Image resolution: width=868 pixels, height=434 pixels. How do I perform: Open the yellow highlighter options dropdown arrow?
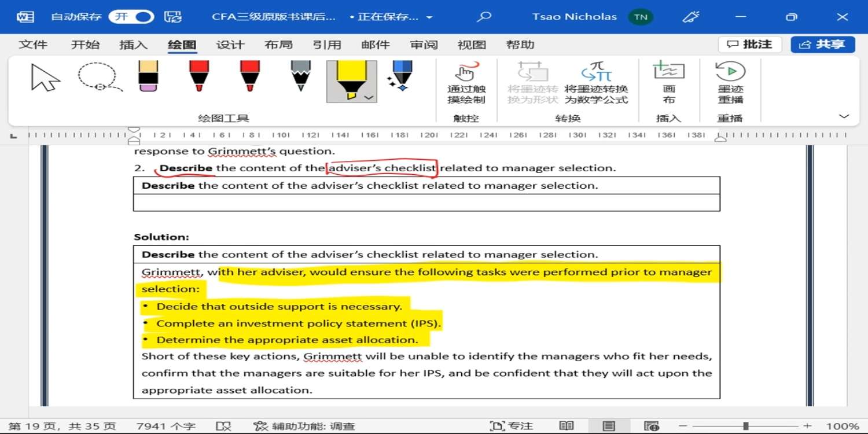tap(369, 98)
